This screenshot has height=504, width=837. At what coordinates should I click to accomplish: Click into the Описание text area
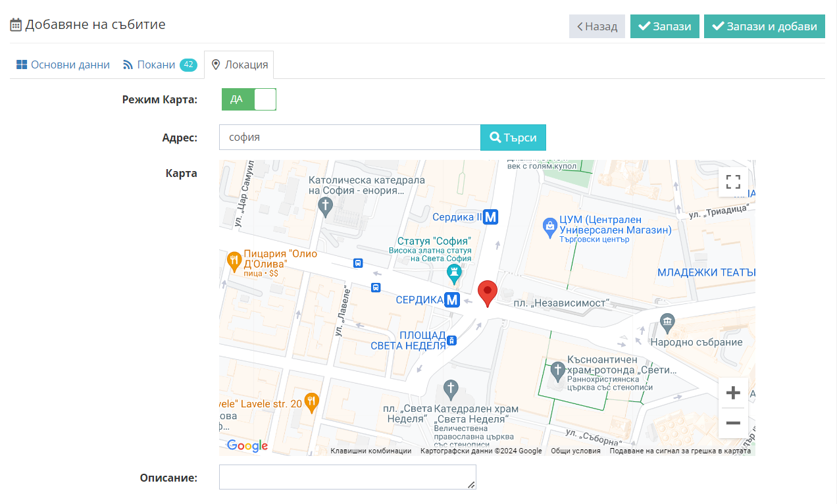(x=347, y=477)
